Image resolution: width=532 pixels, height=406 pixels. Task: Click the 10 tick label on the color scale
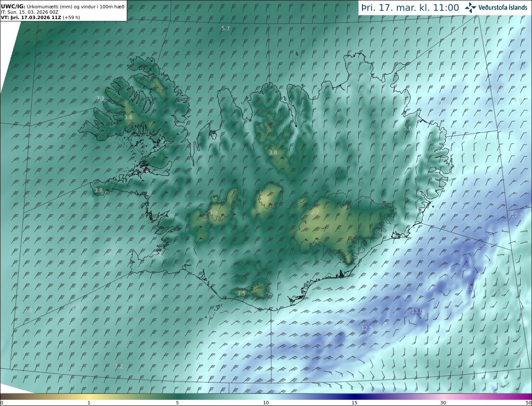click(266, 403)
